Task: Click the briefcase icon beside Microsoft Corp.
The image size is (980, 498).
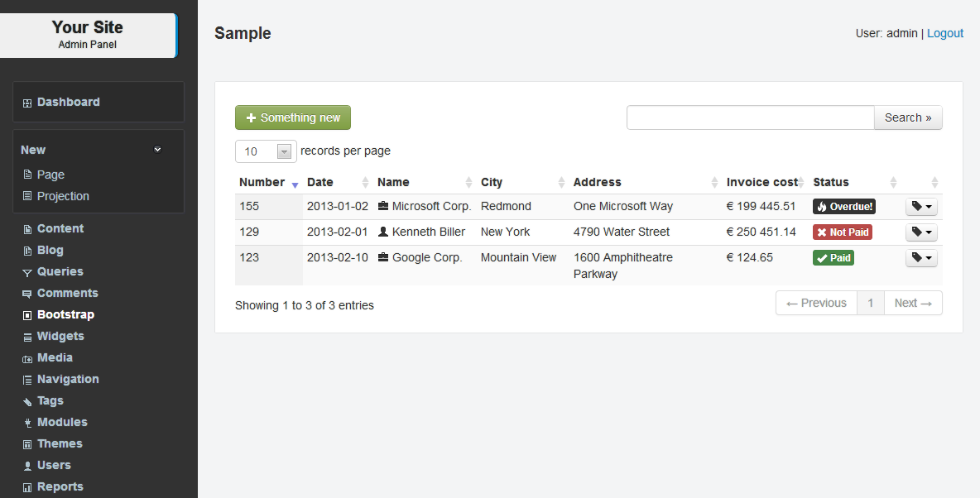Action: [383, 206]
